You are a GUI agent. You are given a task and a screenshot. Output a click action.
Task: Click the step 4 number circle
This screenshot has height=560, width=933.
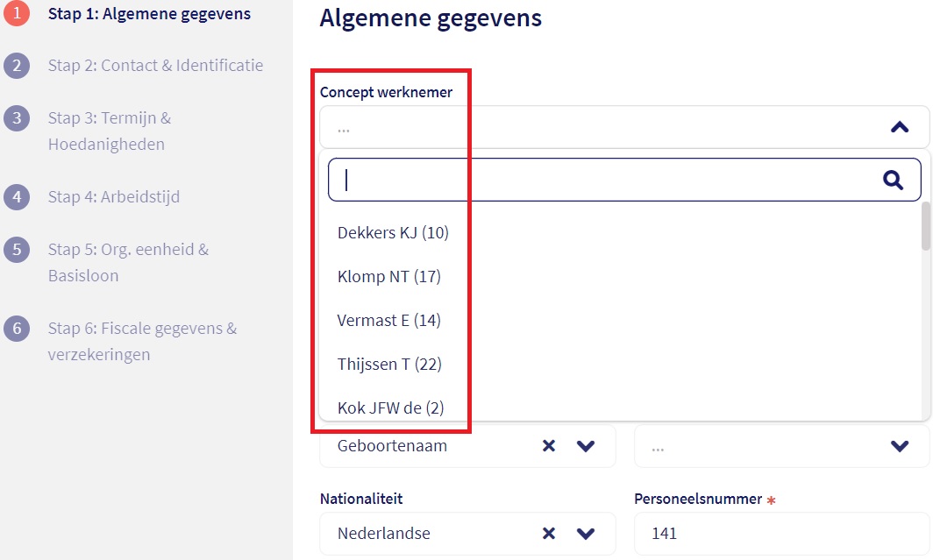[x=17, y=197]
